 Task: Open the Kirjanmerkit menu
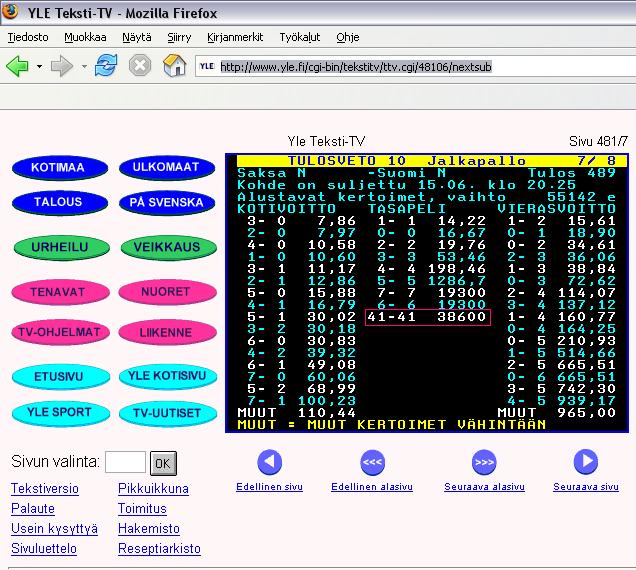235,37
